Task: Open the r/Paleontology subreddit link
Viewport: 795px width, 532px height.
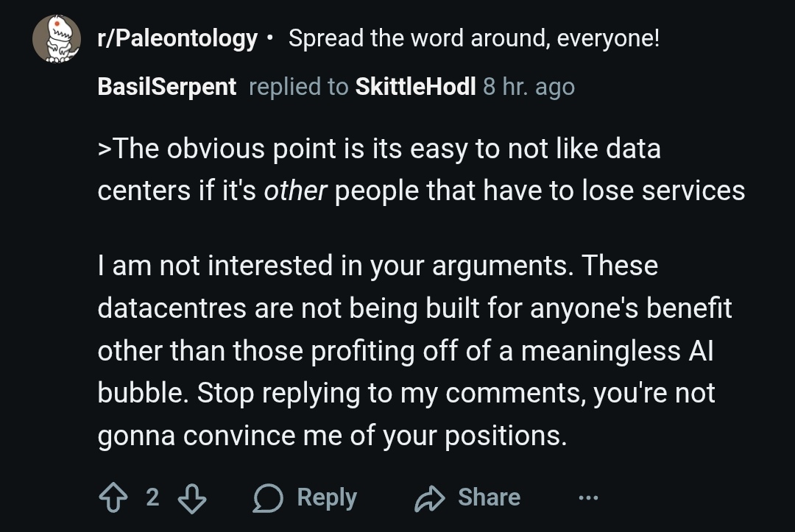Action: (177, 38)
